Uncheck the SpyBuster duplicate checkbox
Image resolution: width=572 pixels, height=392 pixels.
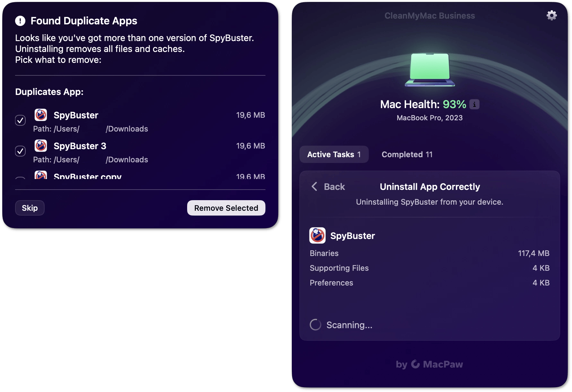[21, 120]
